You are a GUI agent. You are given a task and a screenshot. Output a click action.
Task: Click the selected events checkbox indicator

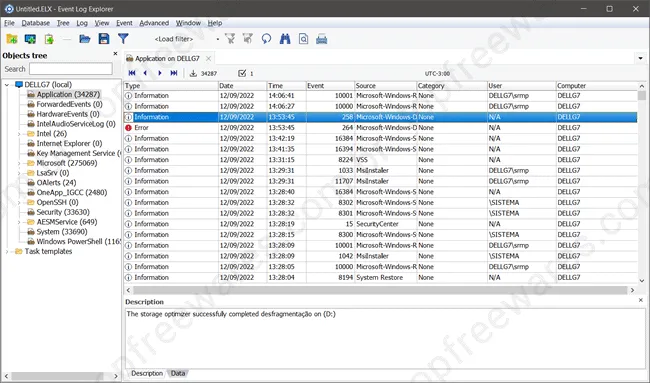pyautogui.click(x=242, y=73)
